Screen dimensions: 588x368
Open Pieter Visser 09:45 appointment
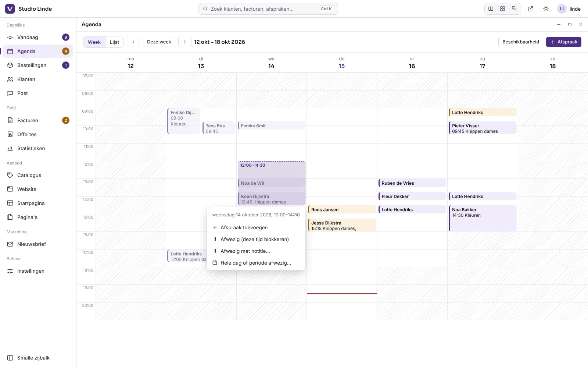[x=483, y=128]
